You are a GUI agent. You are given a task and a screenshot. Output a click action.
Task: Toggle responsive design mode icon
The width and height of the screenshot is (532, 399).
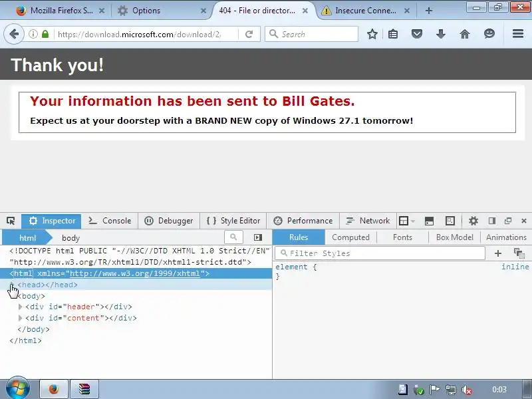click(450, 221)
